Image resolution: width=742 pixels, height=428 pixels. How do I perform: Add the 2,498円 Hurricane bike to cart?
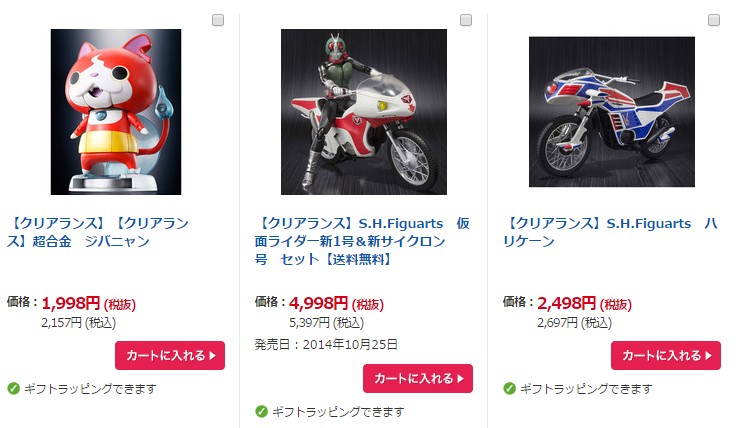(x=666, y=356)
